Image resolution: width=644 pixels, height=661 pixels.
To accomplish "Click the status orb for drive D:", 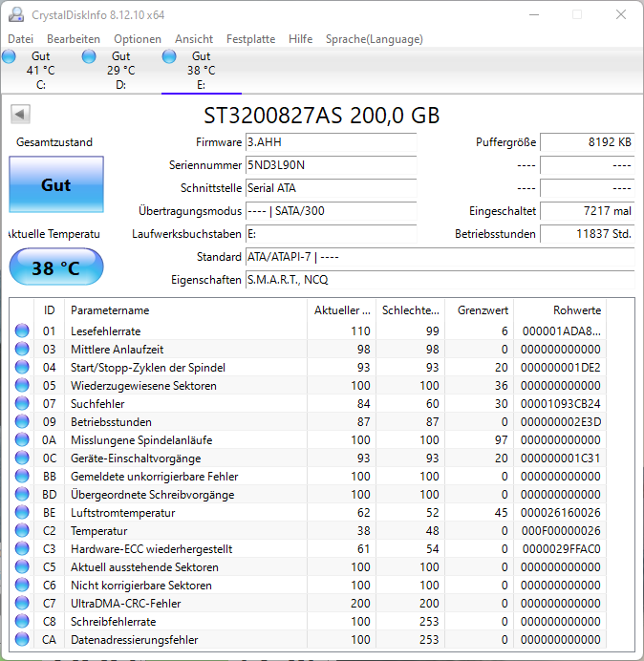I will coord(89,56).
